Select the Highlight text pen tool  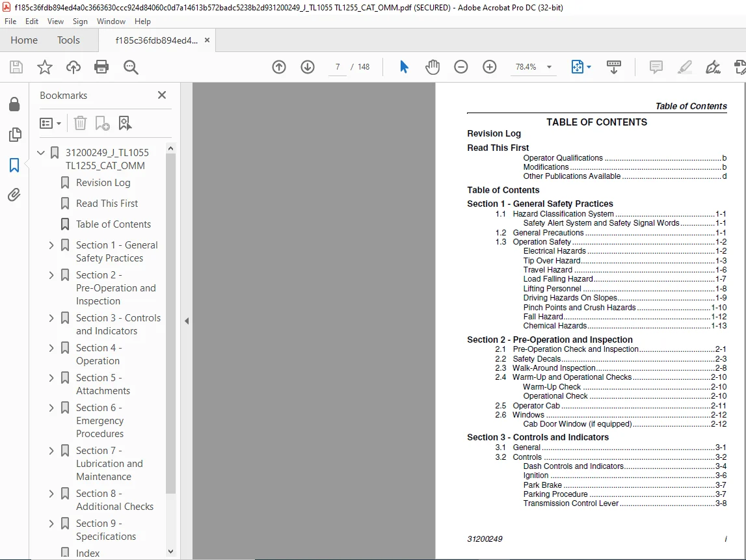685,67
